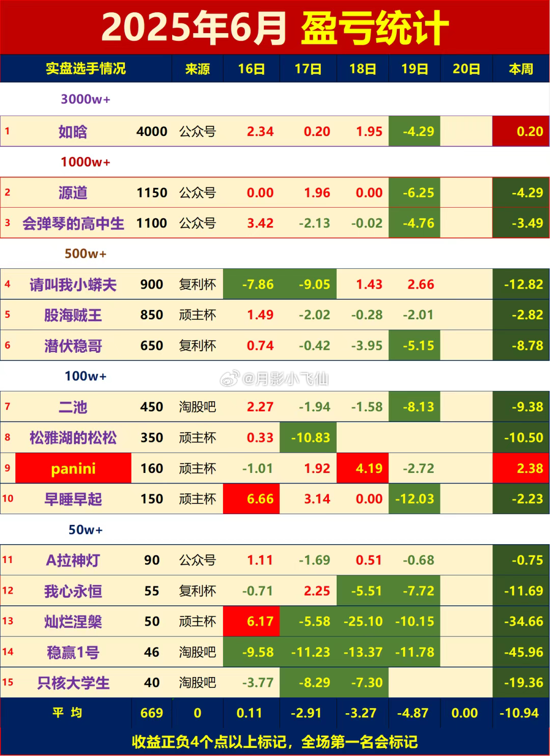Click the @月影小飞仙 watermark text
The image size is (550, 756).
click(x=285, y=378)
